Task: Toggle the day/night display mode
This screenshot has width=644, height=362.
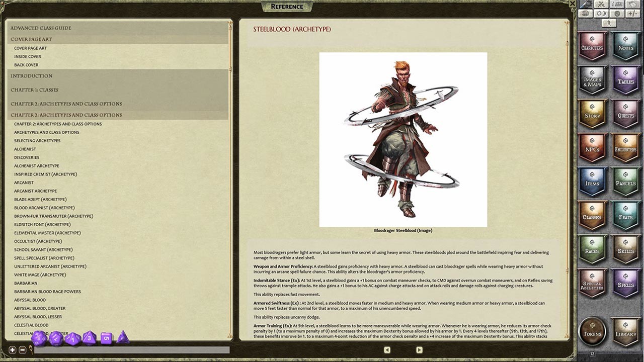Action: (x=601, y=14)
